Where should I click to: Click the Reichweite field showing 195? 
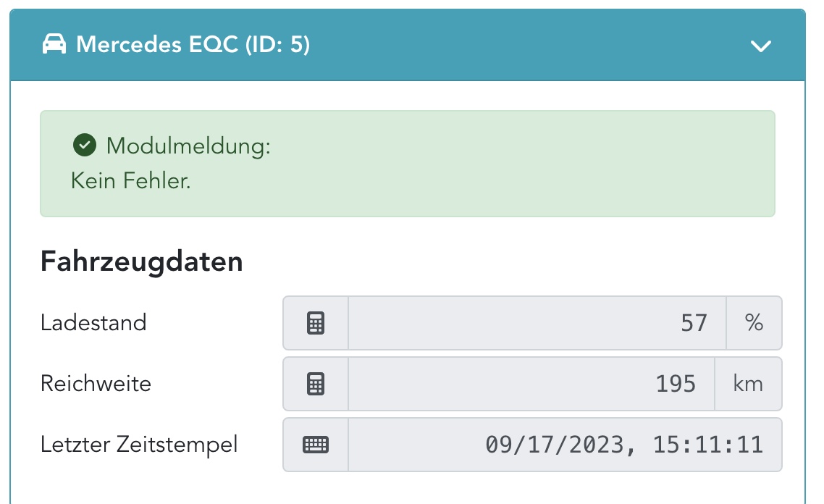(531, 384)
